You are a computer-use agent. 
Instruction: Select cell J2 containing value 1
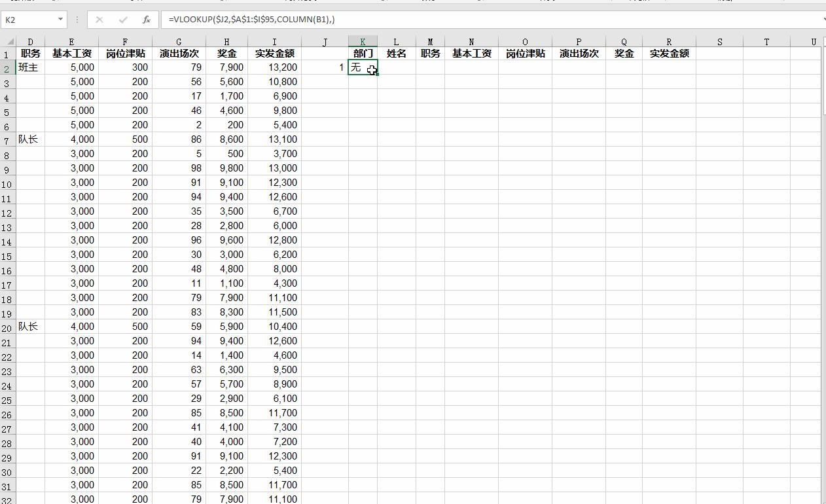click(325, 67)
